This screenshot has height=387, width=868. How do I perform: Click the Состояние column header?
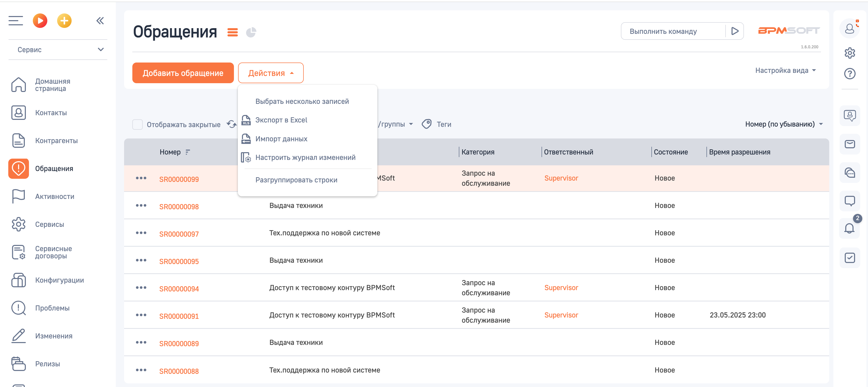pyautogui.click(x=671, y=152)
